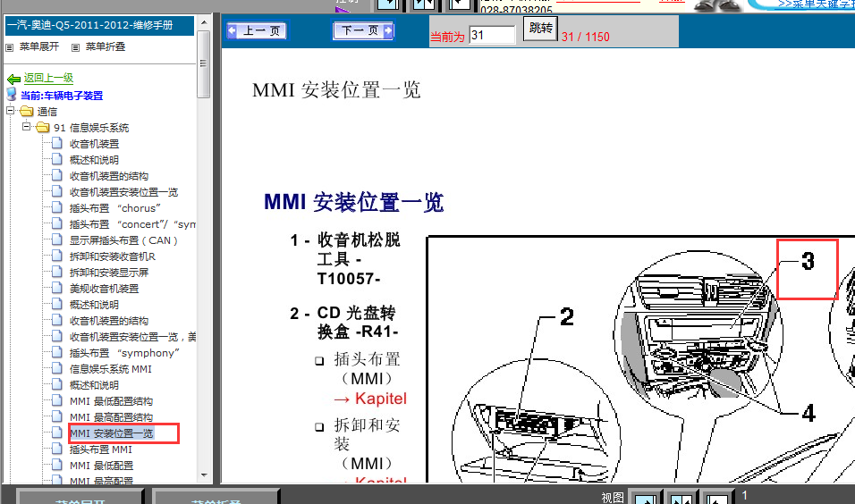Collapse the 通信 tree node
Viewport: 855px width, 504px height.
coord(10,110)
